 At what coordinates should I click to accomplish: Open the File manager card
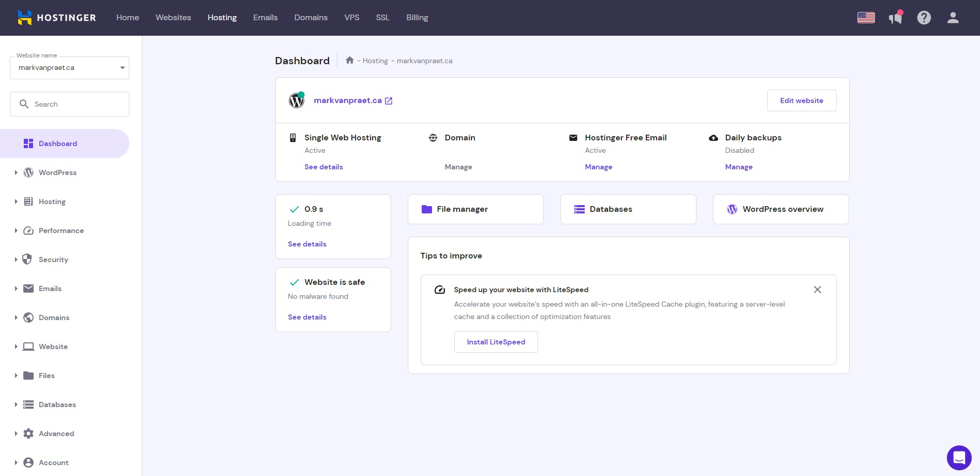475,209
